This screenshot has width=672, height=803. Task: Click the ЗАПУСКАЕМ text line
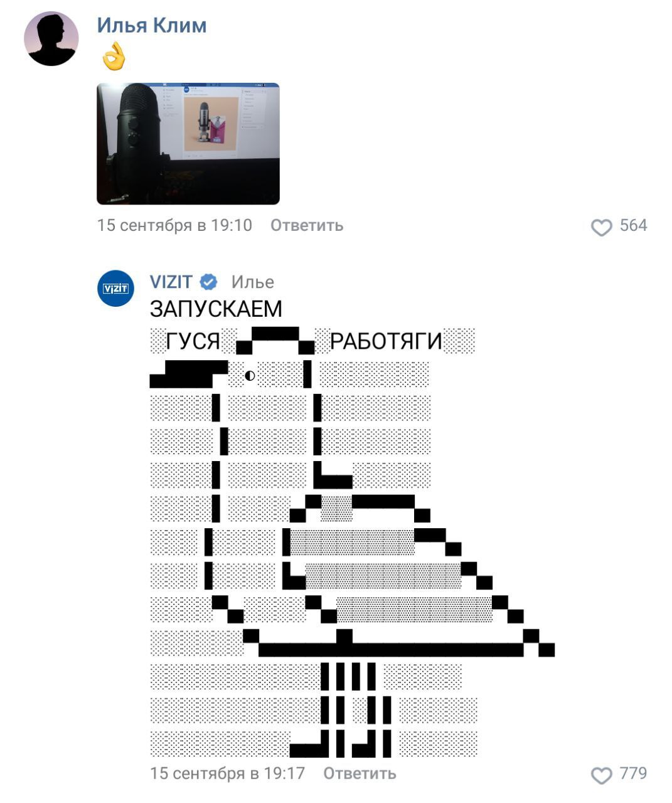pyautogui.click(x=216, y=309)
